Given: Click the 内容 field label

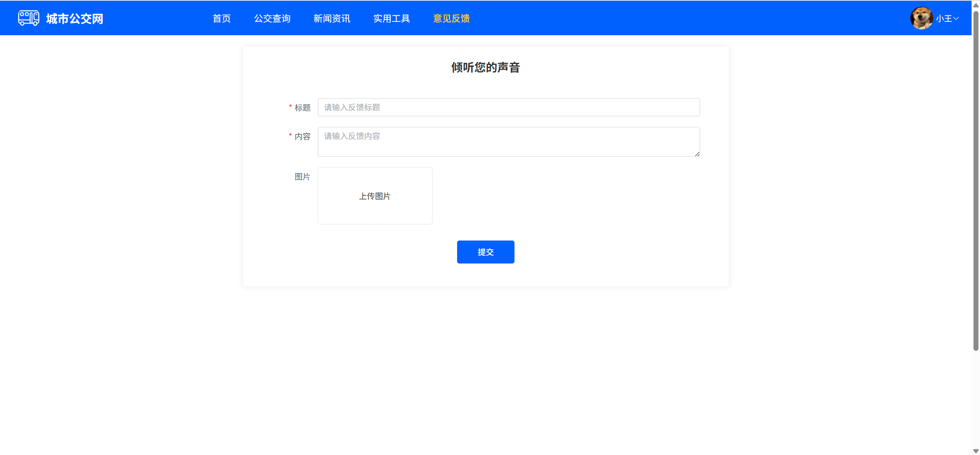Looking at the screenshot, I should click(x=302, y=136).
